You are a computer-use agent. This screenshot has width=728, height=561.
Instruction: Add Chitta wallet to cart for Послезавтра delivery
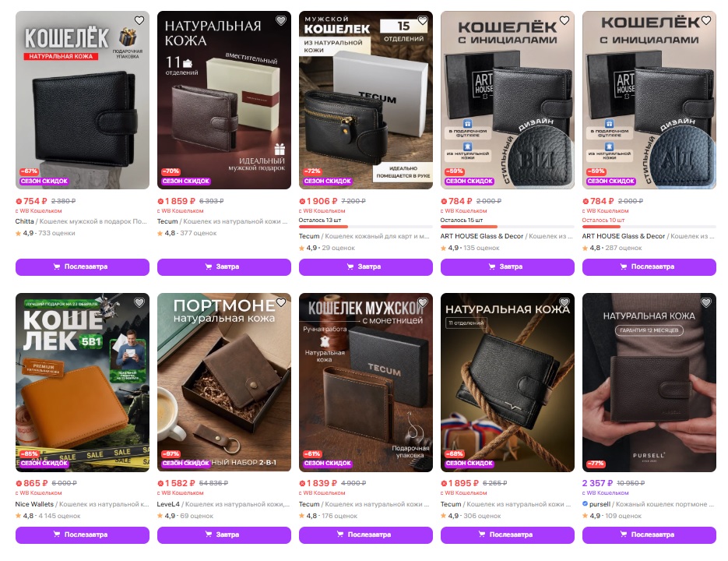[x=83, y=266]
